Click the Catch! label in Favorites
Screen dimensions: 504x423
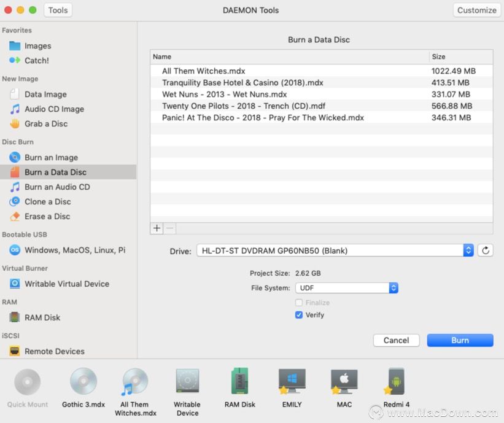(x=37, y=60)
